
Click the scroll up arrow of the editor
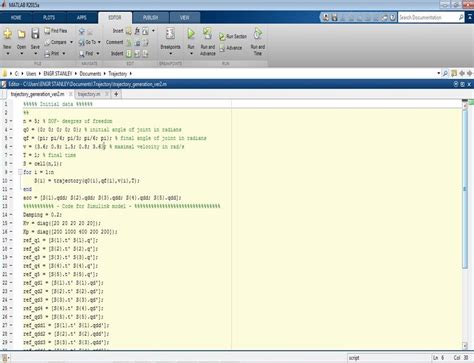pos(465,105)
